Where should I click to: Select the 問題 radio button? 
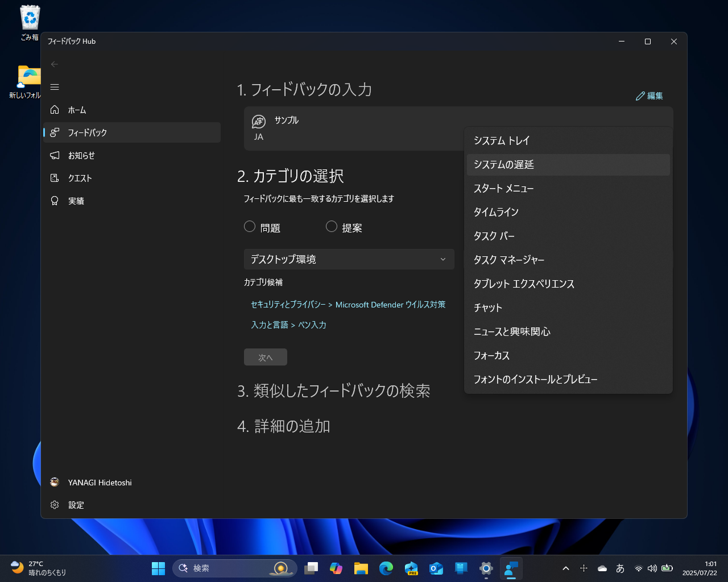point(249,226)
